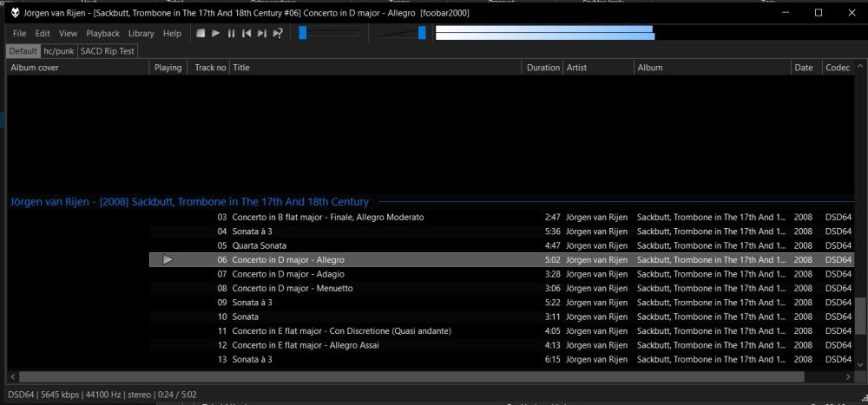
Task: Click the horizontal scrollbar of the playlist
Action: (x=408, y=377)
